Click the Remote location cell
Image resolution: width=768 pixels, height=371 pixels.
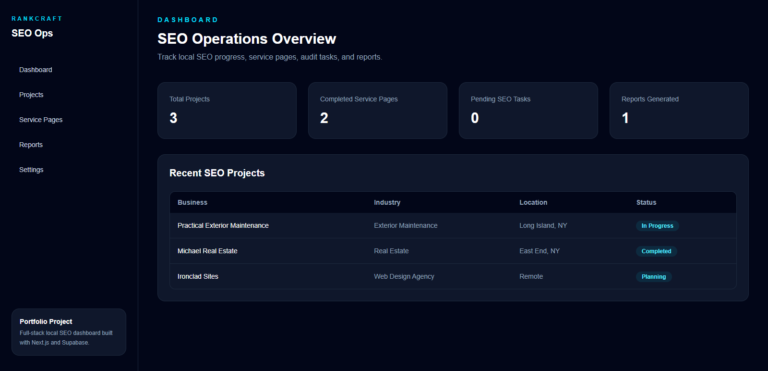tap(531, 276)
